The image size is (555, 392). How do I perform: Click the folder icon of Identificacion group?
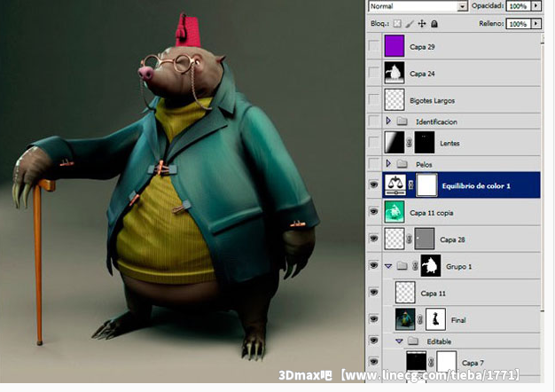[403, 122]
